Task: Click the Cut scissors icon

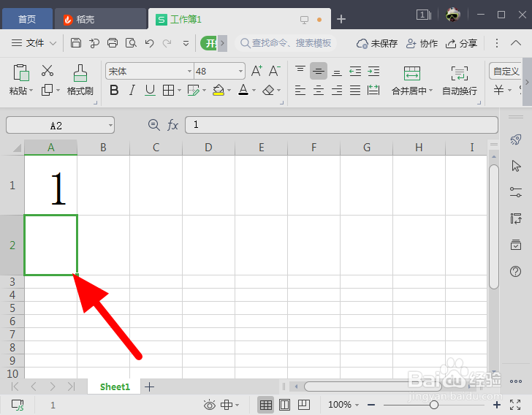Action: 47,71
